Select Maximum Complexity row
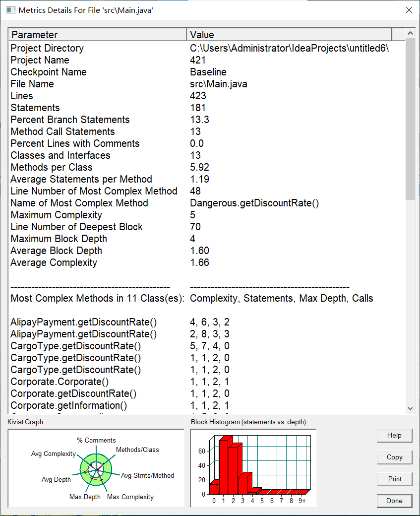 pyautogui.click(x=207, y=214)
